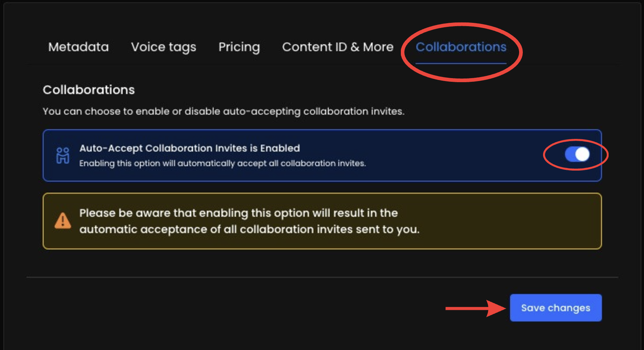
Task: Save changes to collaboration settings
Action: pyautogui.click(x=556, y=308)
